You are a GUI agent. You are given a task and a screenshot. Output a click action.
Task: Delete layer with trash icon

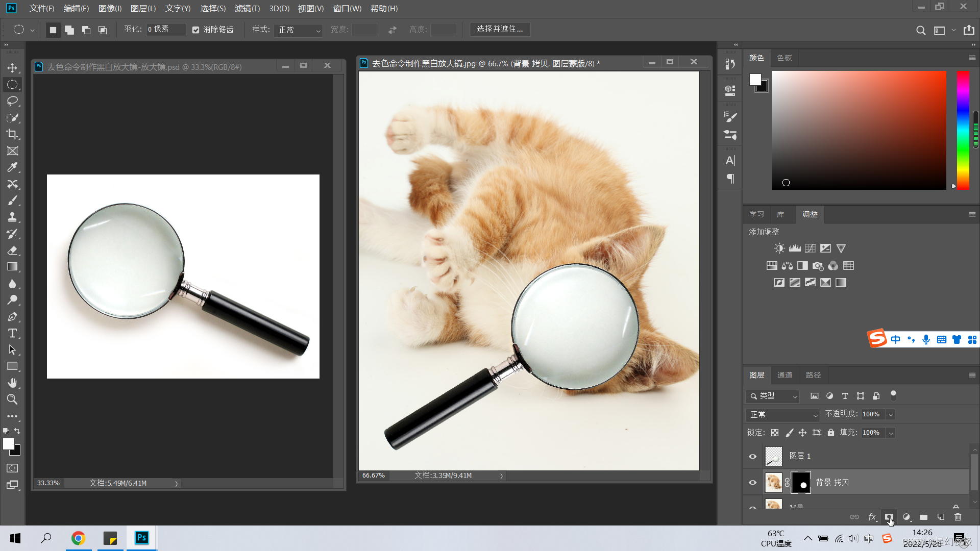[958, 517]
